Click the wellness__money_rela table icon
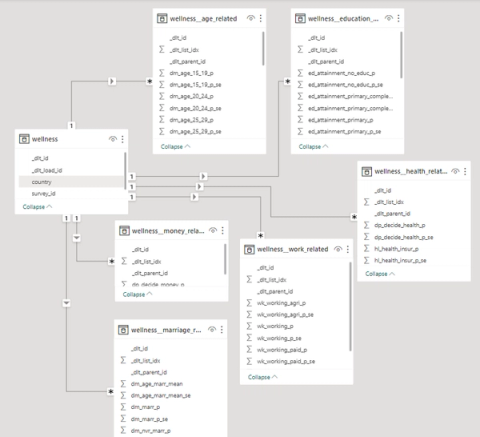This screenshot has height=437, width=480. (124, 231)
